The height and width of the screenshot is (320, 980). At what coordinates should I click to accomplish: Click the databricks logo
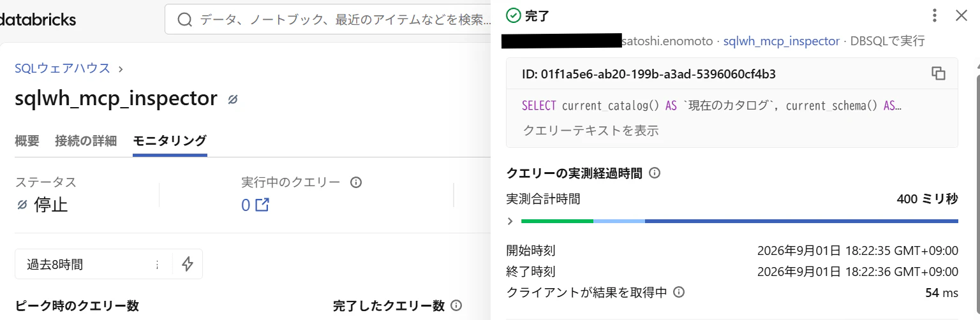click(37, 20)
